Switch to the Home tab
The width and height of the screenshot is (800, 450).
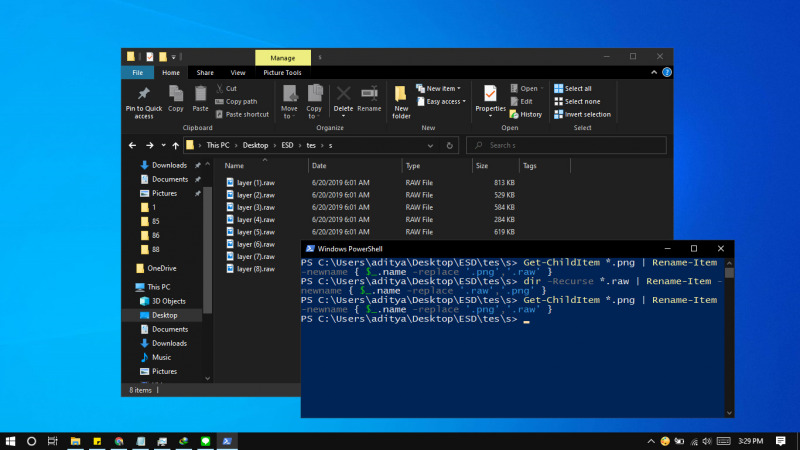click(x=171, y=72)
